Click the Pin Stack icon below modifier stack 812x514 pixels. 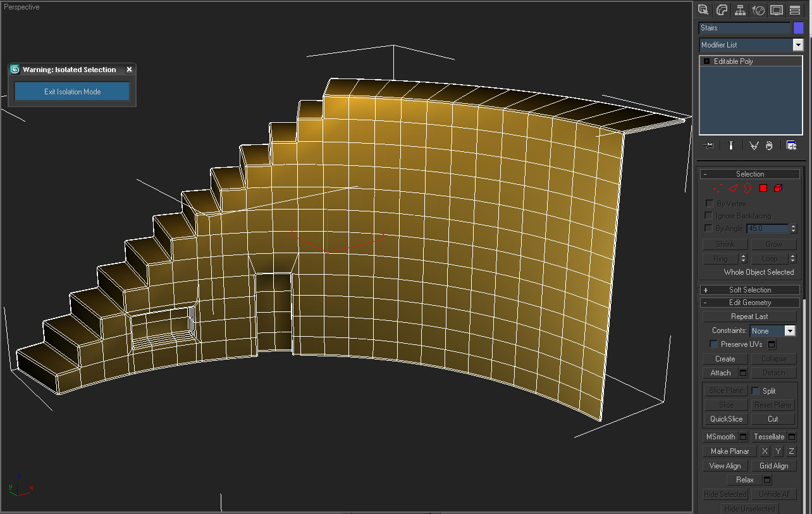[708, 145]
